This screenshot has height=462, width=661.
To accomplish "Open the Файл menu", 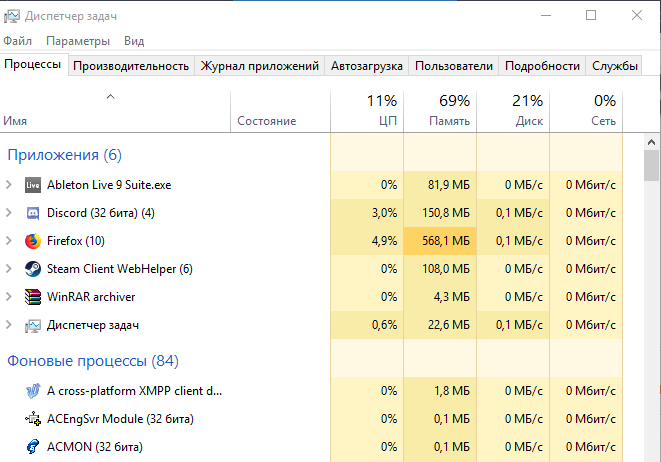I will (17, 41).
